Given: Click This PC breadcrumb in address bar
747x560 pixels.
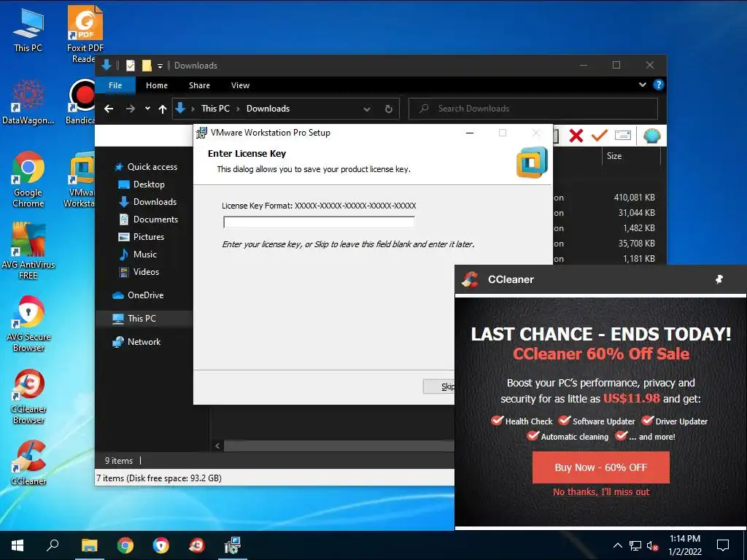Looking at the screenshot, I should [215, 109].
